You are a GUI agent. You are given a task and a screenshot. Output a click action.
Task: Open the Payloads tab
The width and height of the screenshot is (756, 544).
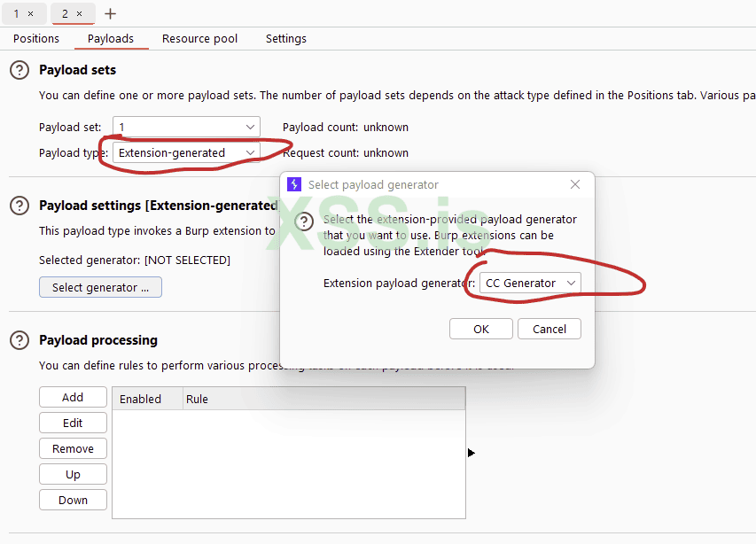pos(111,39)
